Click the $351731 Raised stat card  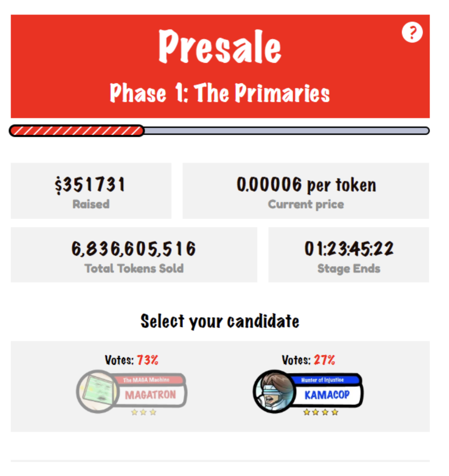point(91,191)
